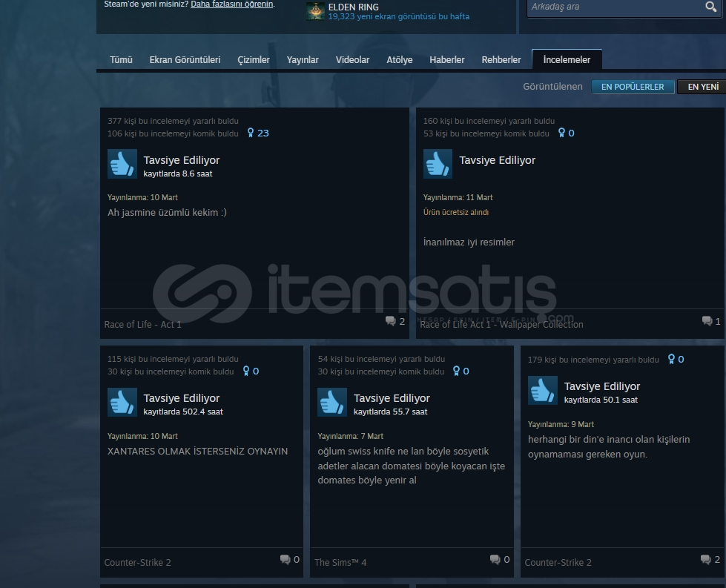726x588 pixels.
Task: Open Counter-Strike 2 link under XANTARES review
Action: 137,563
